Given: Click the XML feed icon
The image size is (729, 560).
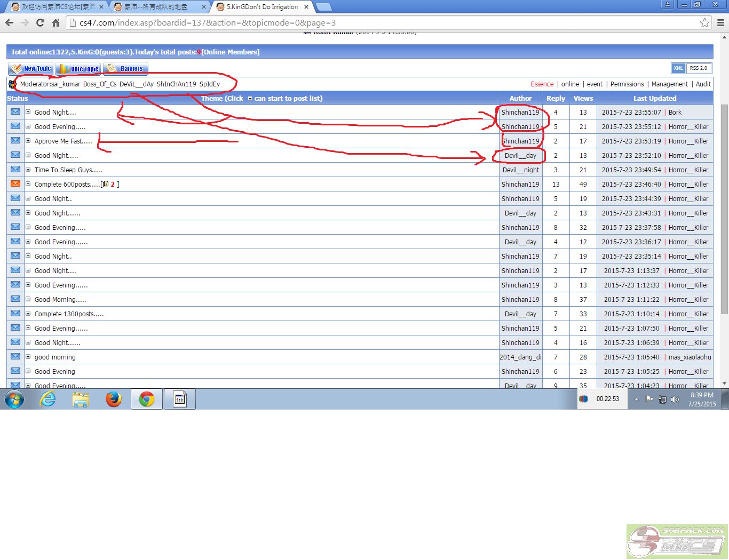Looking at the screenshot, I should 678,68.
